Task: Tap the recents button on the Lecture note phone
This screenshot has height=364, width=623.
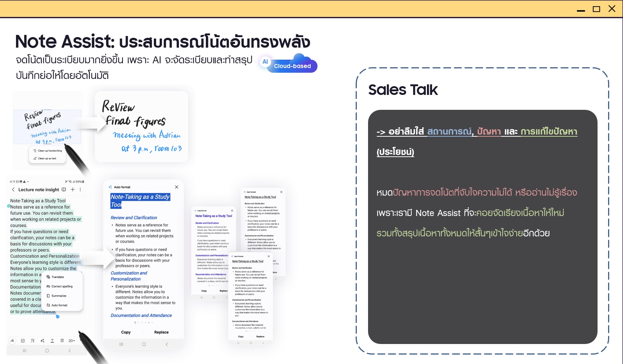Action: [x=25, y=351]
